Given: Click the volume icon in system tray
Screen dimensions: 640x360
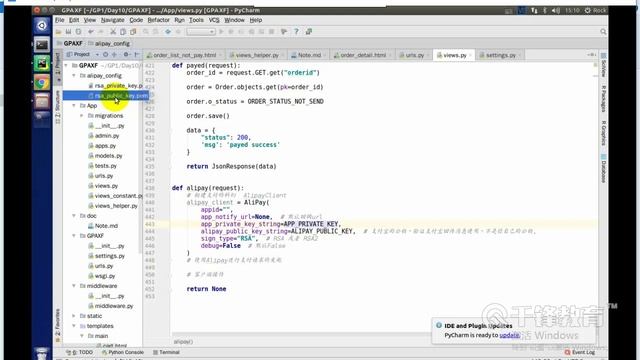Looking at the screenshot, I should point(556,11).
